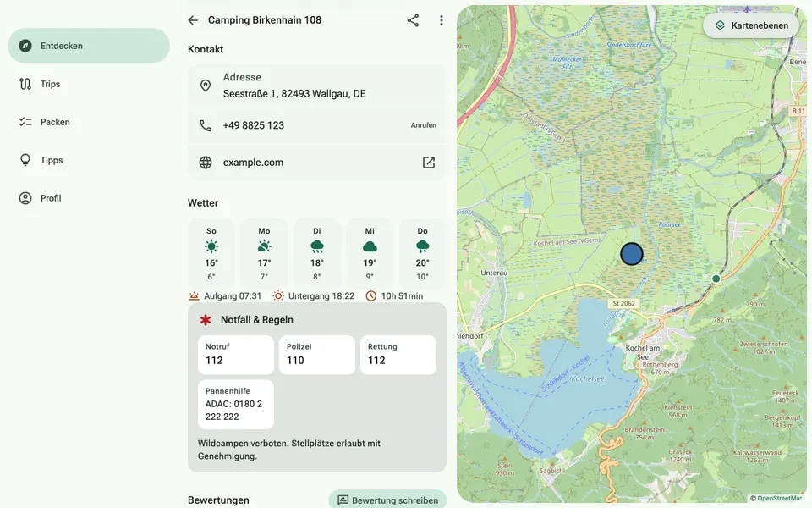The width and height of the screenshot is (812, 508).
Task: Select the Tuesday (Di) weather card
Action: pos(317,253)
